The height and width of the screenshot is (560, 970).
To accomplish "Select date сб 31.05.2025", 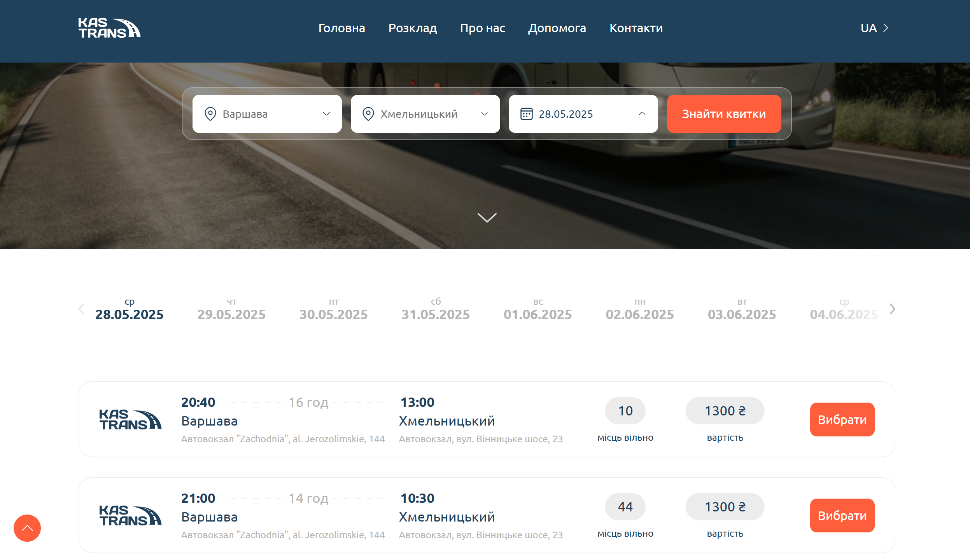I will coord(436,309).
